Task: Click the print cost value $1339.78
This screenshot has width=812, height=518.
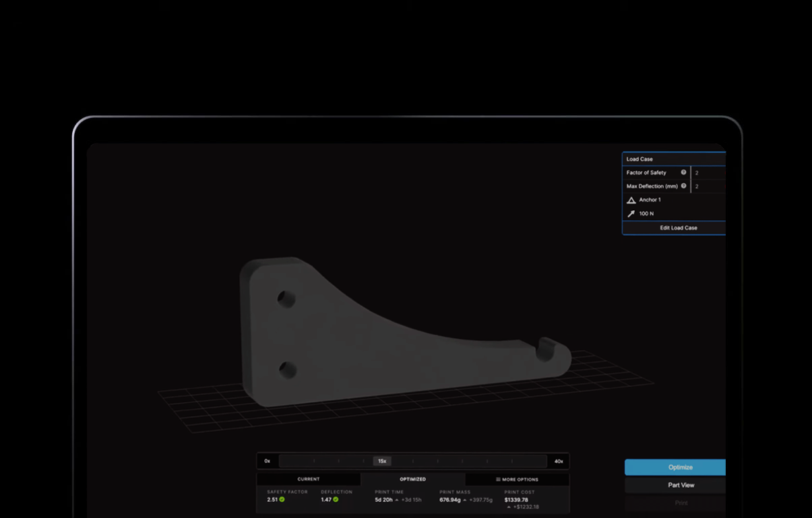Action: (x=516, y=500)
